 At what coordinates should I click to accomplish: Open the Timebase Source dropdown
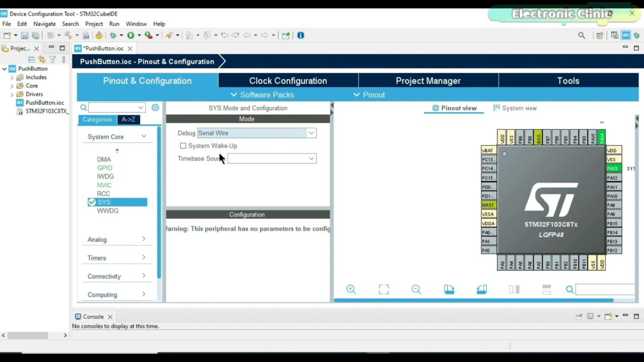coord(311,159)
